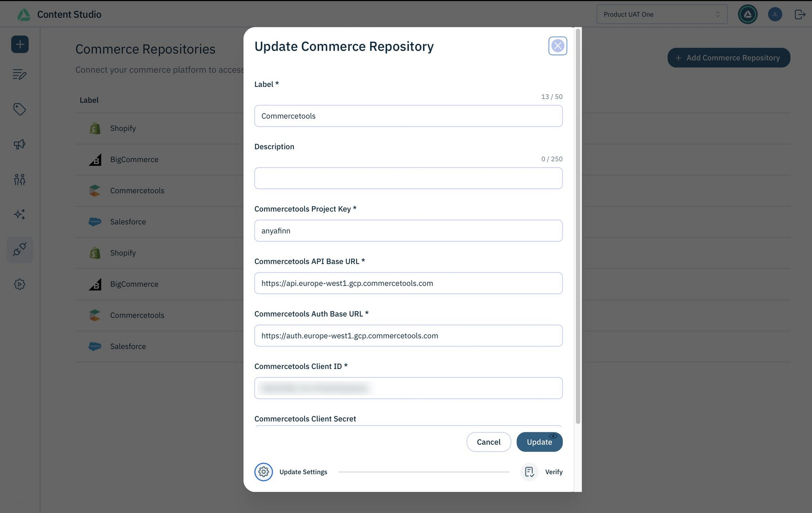Click the Commercetools API Base URL field
Image resolution: width=812 pixels, height=513 pixels.
point(408,283)
